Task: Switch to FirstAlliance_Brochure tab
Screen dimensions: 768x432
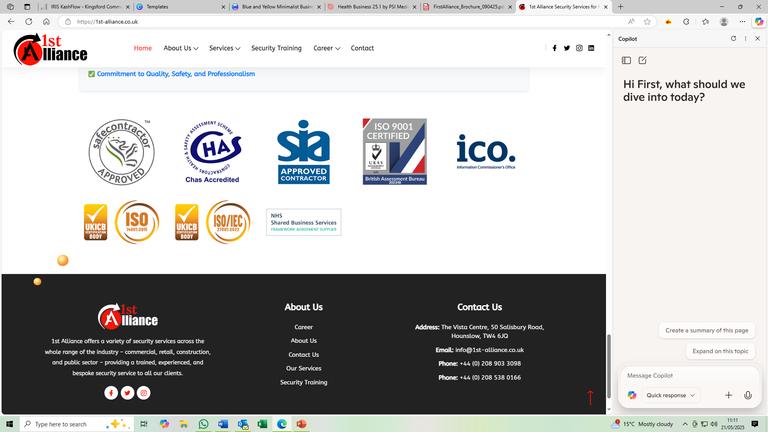Action: (468, 7)
